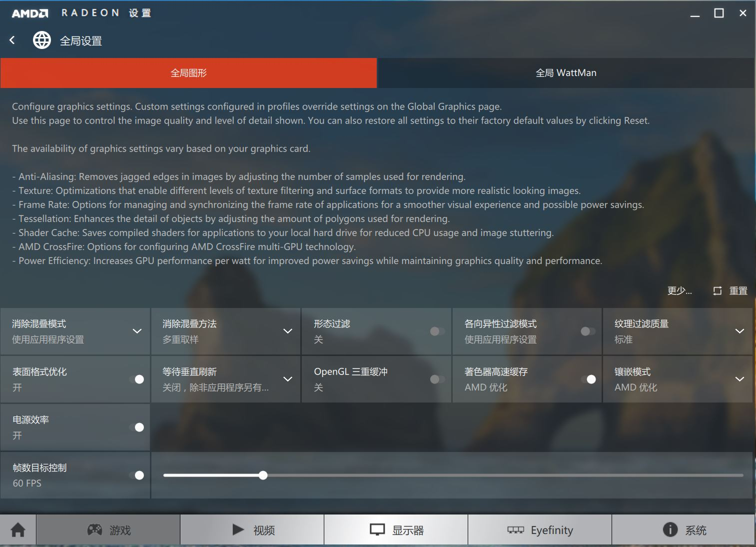Click the back arrow next to 全局设置
The height and width of the screenshot is (547, 756).
12,40
